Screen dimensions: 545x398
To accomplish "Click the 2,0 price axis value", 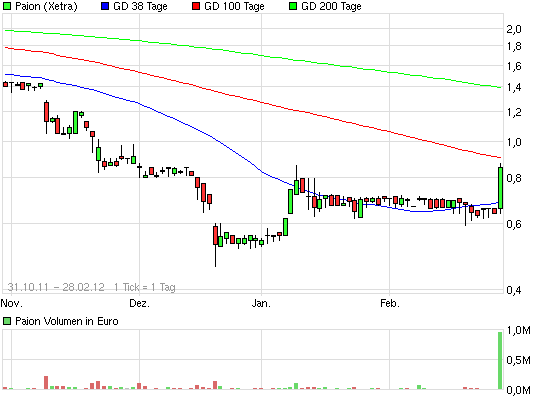I will 514,29.
